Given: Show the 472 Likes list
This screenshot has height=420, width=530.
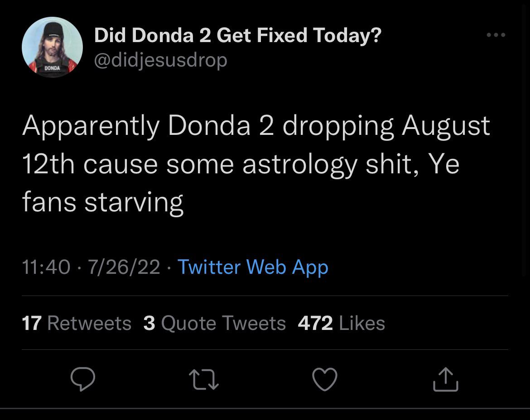Looking at the screenshot, I should pos(342,323).
